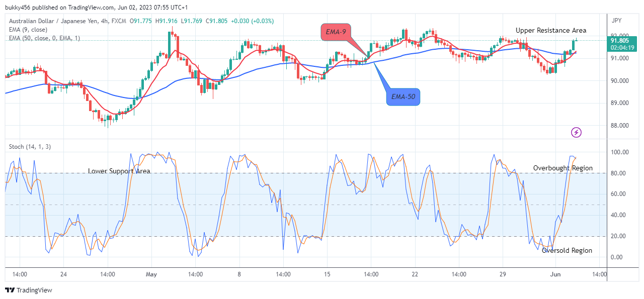Viewport: 644px width, 299px height.
Task: Click the 24 date label on time axis
Action: (63, 274)
